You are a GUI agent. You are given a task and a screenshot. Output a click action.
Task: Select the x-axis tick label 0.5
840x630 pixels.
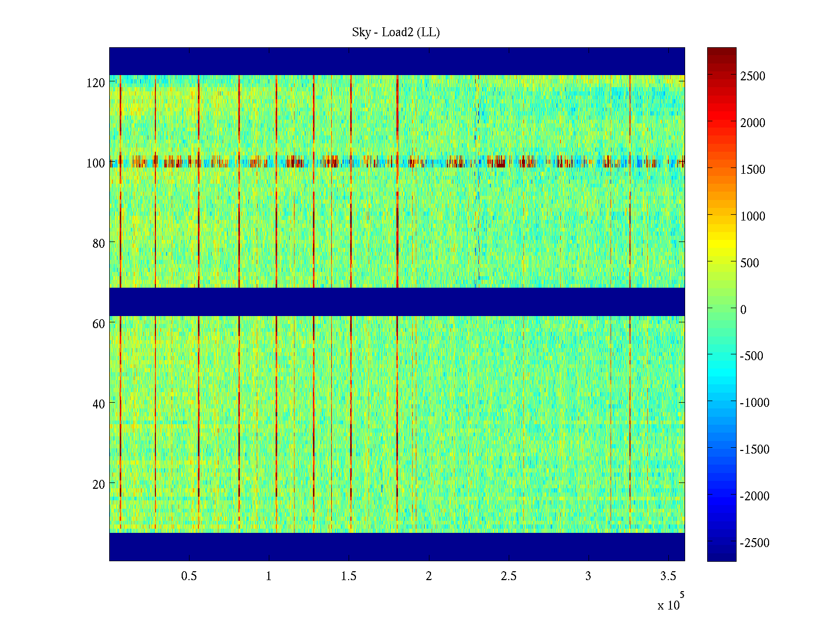click(x=189, y=576)
